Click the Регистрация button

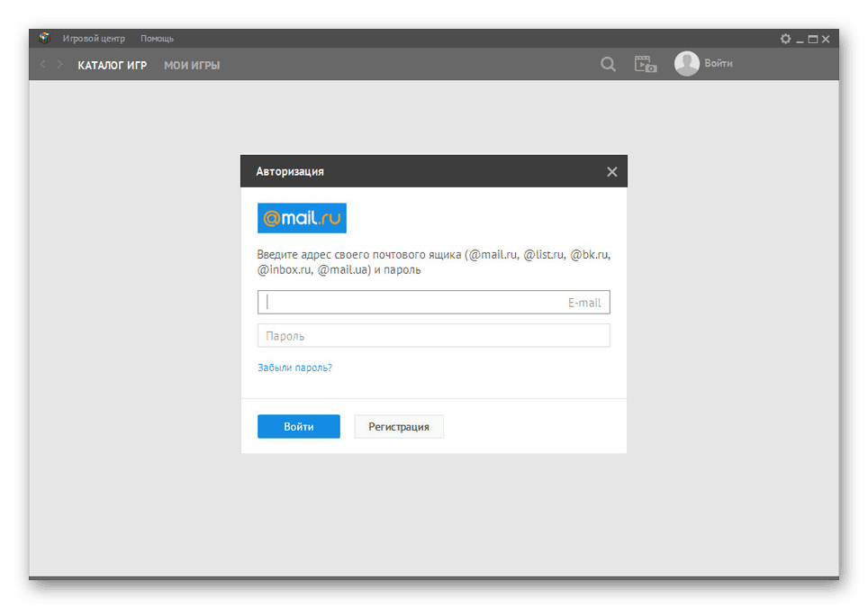pyautogui.click(x=399, y=426)
